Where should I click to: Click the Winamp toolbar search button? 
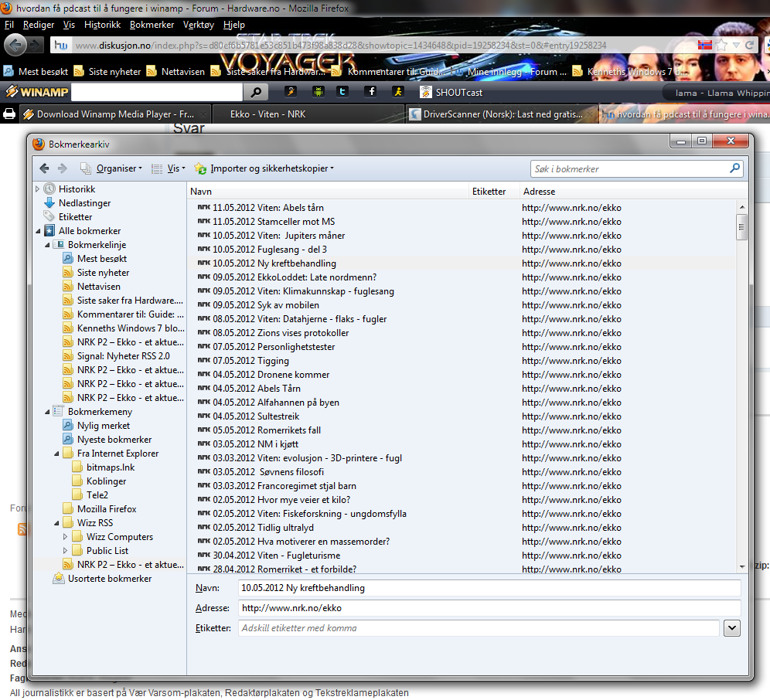[256, 92]
